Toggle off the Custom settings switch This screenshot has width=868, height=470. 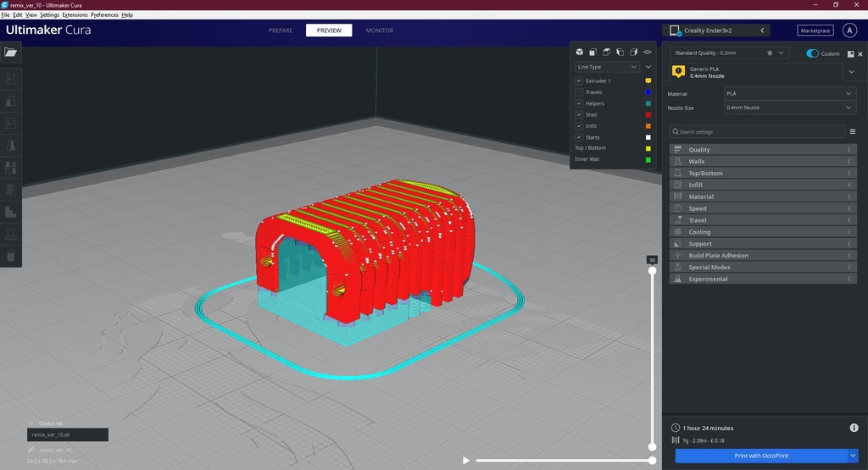coord(812,53)
